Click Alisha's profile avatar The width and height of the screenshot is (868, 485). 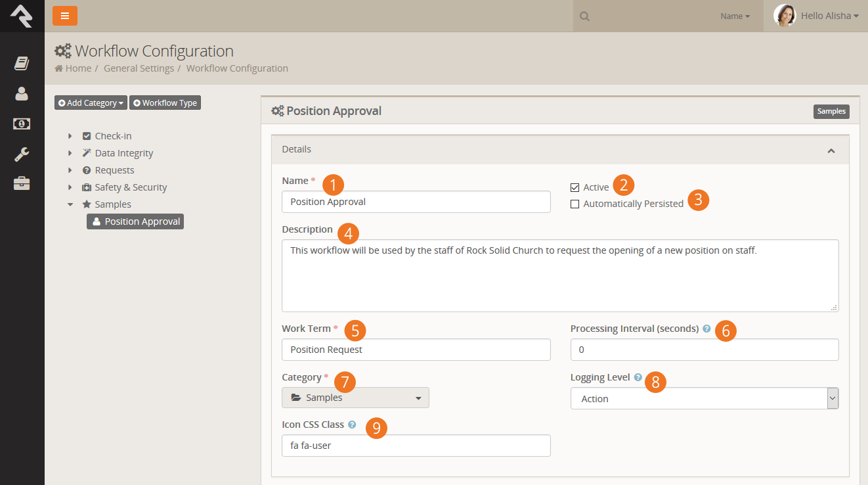tap(785, 16)
